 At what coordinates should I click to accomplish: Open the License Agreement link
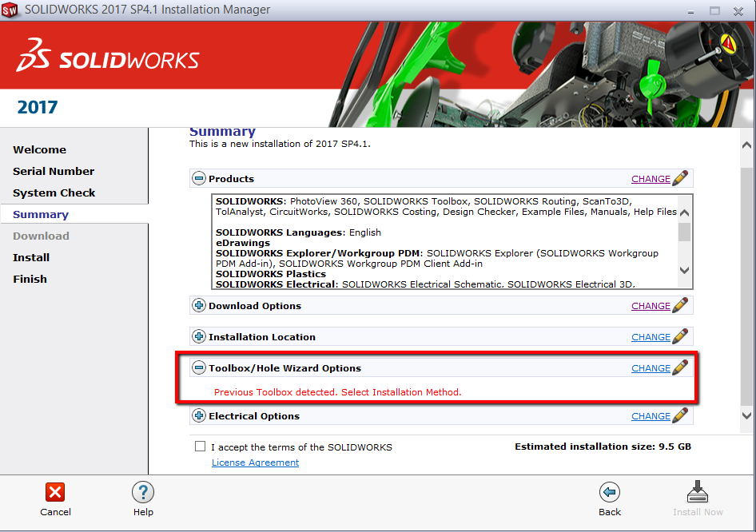[255, 463]
